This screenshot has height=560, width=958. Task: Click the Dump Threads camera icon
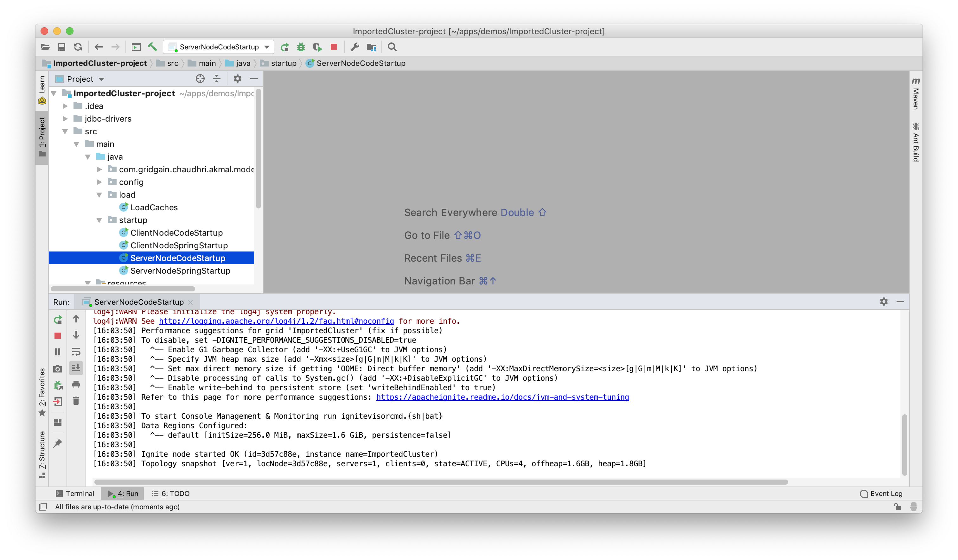pyautogui.click(x=58, y=369)
